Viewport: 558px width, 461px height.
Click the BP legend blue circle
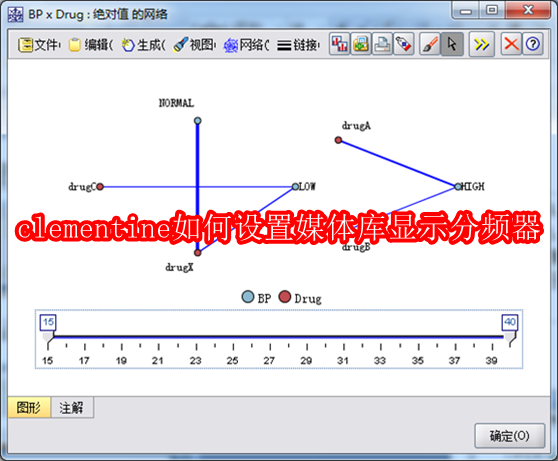tap(248, 297)
